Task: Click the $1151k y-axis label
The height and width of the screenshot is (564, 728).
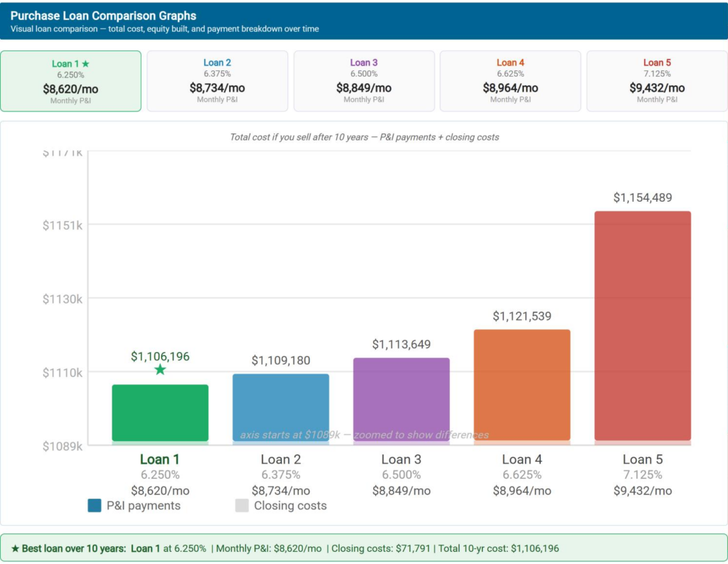Action: (x=63, y=225)
